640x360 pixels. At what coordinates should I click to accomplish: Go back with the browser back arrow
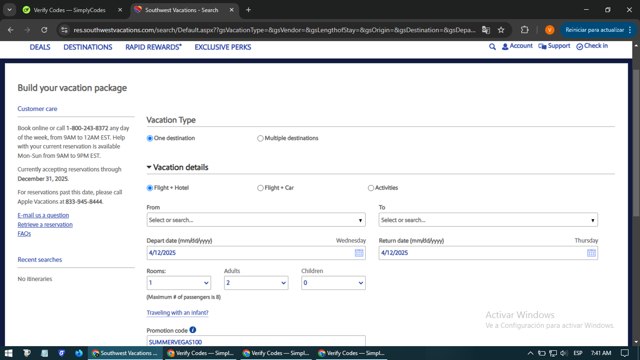click(11, 30)
